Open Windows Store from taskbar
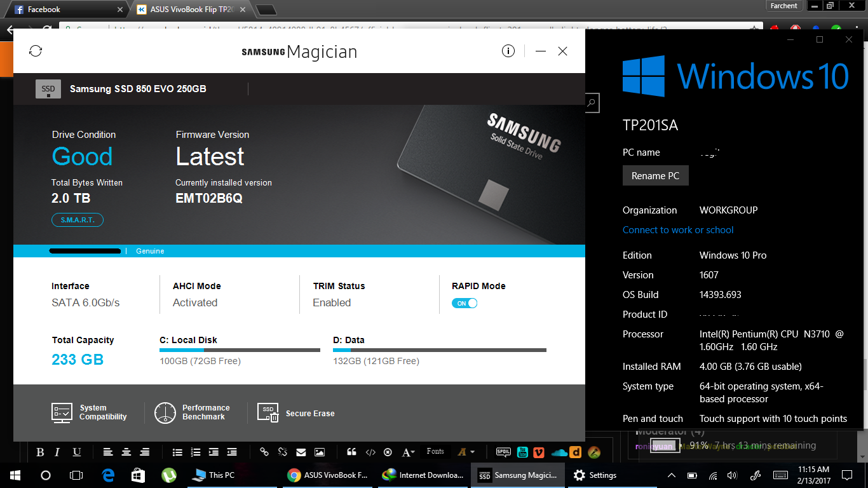Viewport: 868px width, 488px height. click(138, 475)
